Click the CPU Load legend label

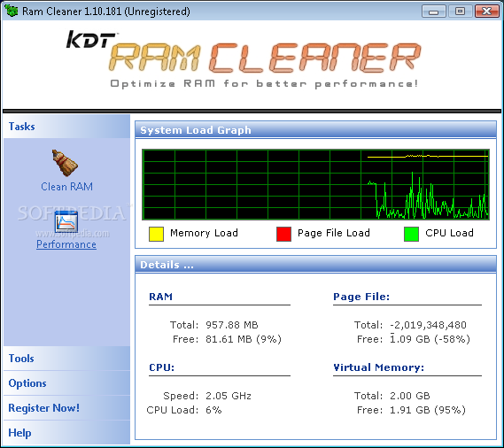pos(449,233)
